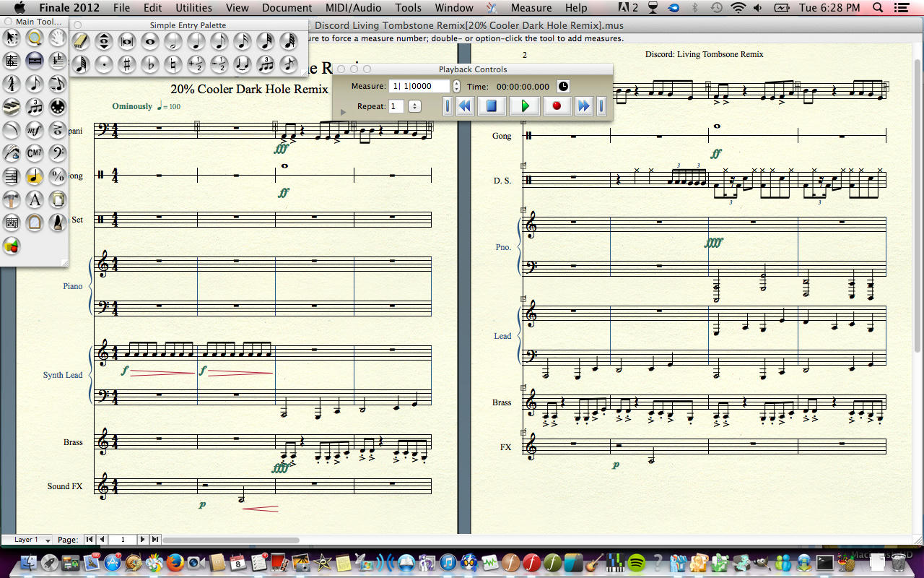Click the Measure position input field

[x=419, y=86]
